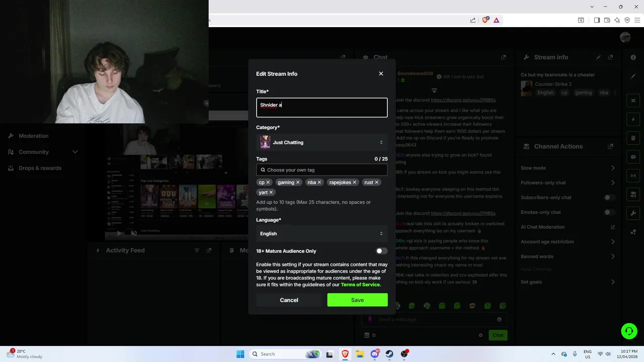The height and width of the screenshot is (362, 644).
Task: Remove the gaming tag
Action: [298, 183]
